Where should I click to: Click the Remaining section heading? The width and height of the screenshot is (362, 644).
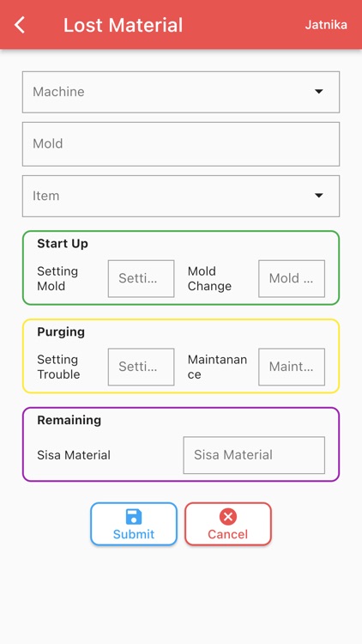[x=69, y=420]
